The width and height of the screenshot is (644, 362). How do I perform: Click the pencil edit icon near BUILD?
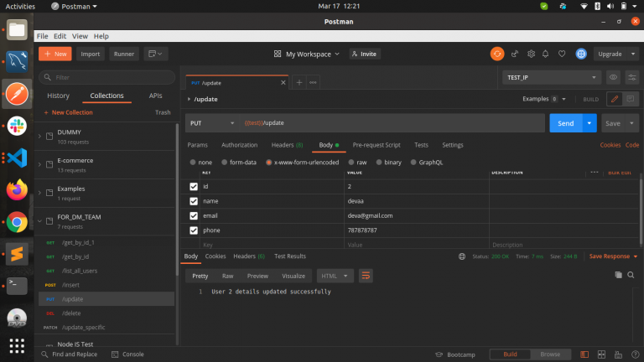(x=615, y=99)
